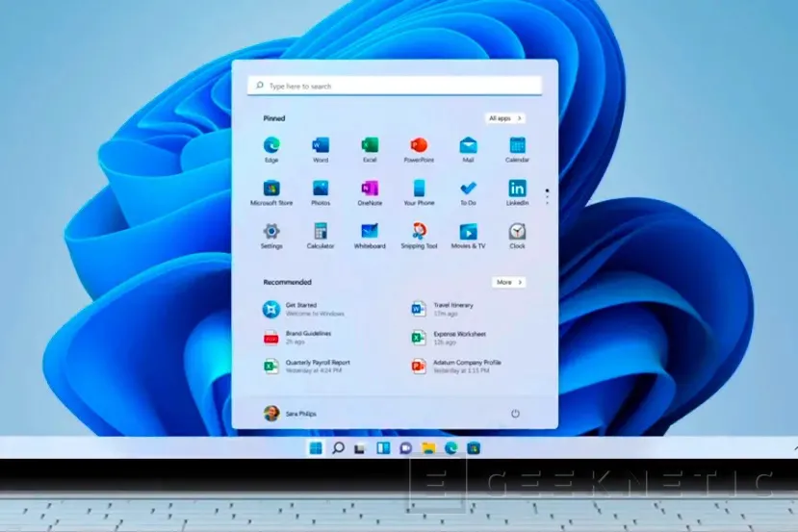Open the Clock app
The image size is (798, 532).
(517, 236)
